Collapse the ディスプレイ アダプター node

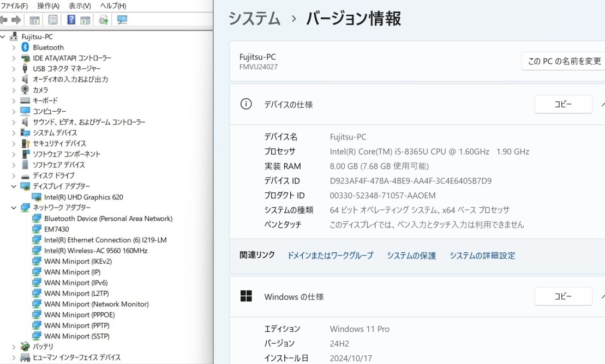pyautogui.click(x=14, y=186)
